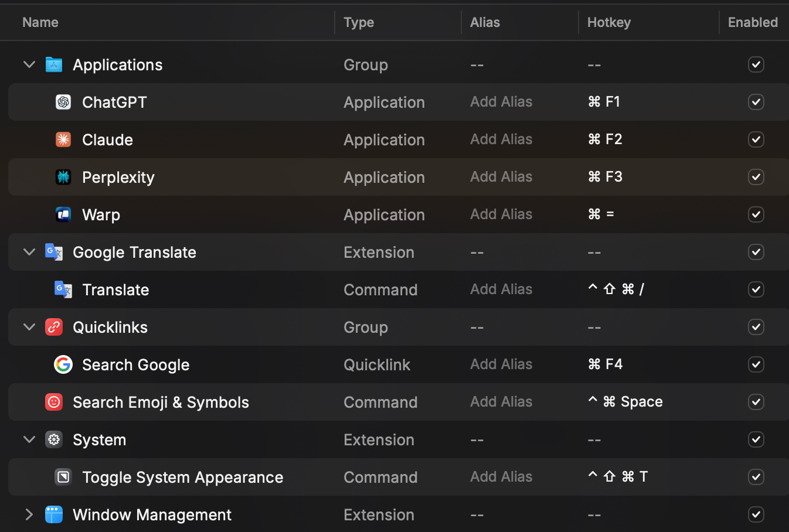Edit the Translate command hotkey
This screenshot has height=532, width=789.
pos(615,289)
